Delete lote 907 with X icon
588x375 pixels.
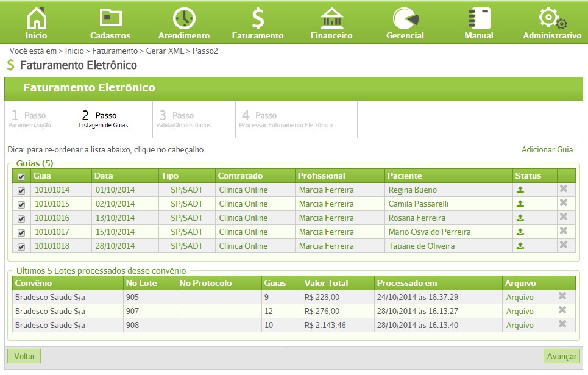(x=562, y=310)
